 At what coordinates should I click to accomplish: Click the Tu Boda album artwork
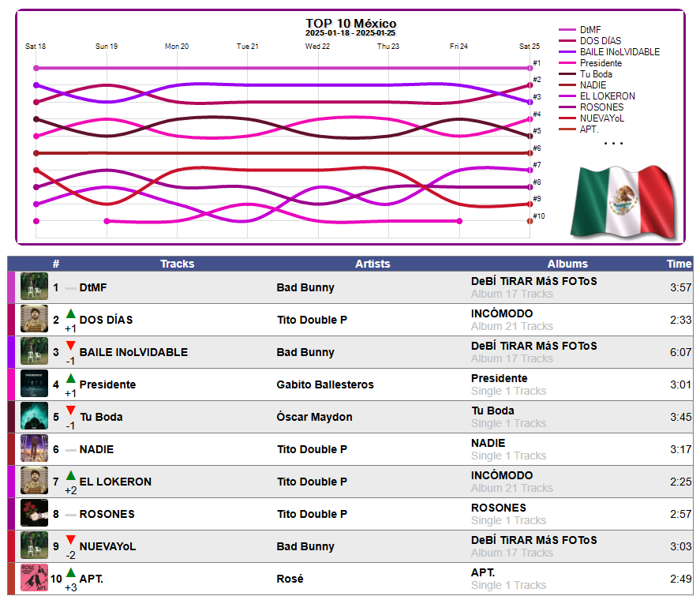click(34, 417)
